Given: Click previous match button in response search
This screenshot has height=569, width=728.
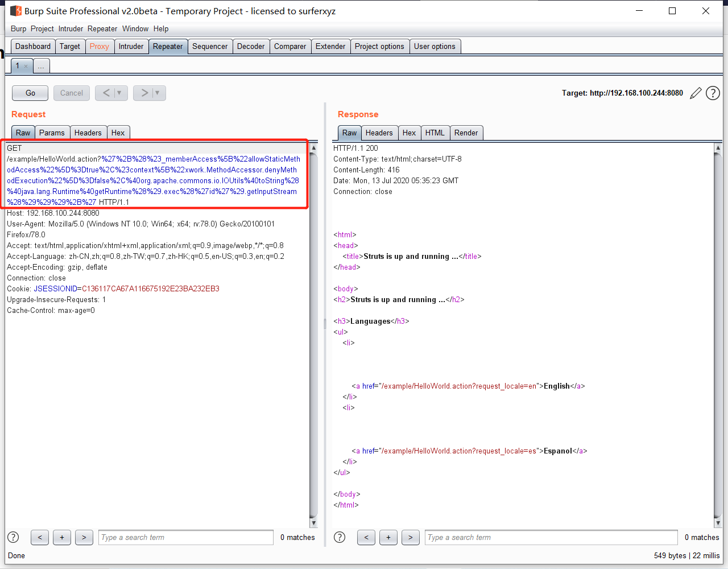Looking at the screenshot, I should [x=366, y=537].
